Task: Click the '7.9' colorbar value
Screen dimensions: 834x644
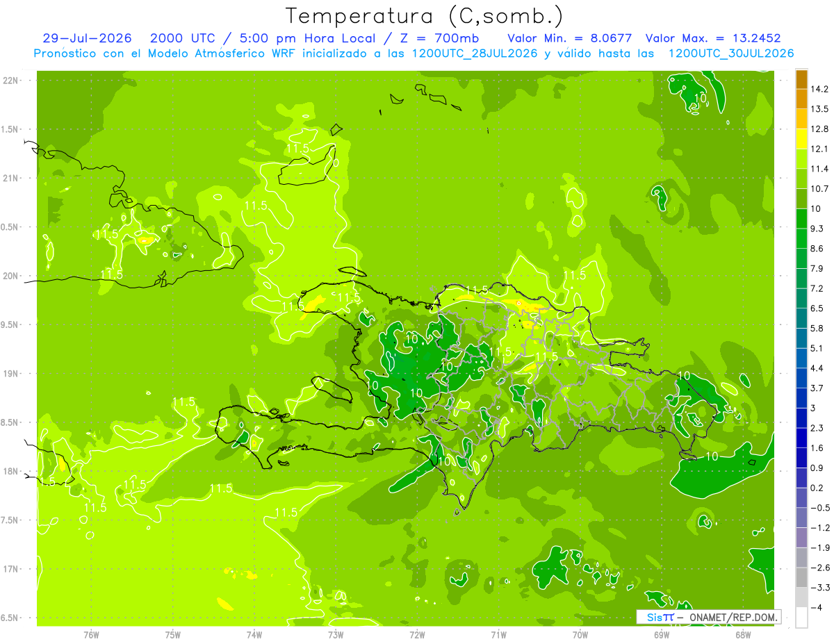Action: click(818, 269)
